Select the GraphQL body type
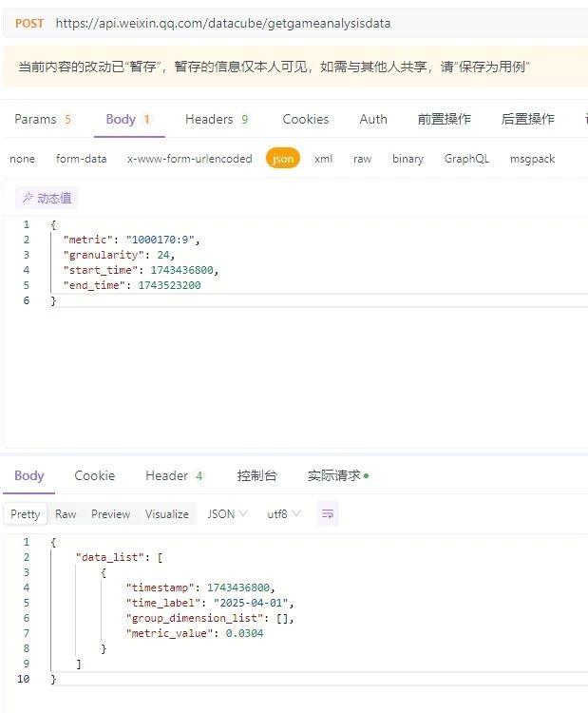 point(466,159)
